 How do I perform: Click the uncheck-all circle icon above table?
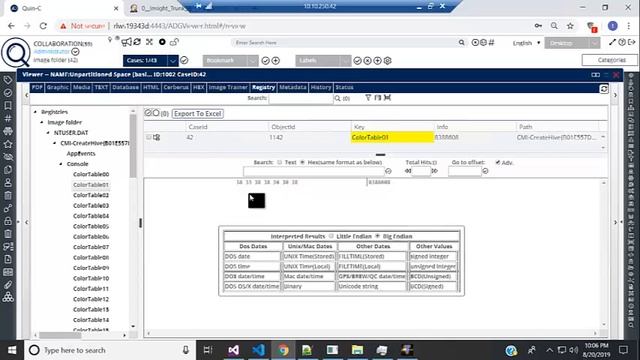tap(156, 113)
